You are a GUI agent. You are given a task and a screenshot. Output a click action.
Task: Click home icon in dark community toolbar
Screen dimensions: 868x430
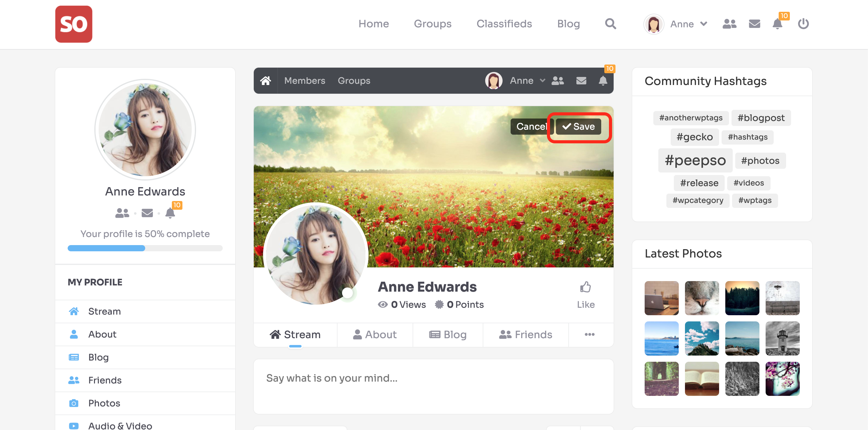point(265,81)
